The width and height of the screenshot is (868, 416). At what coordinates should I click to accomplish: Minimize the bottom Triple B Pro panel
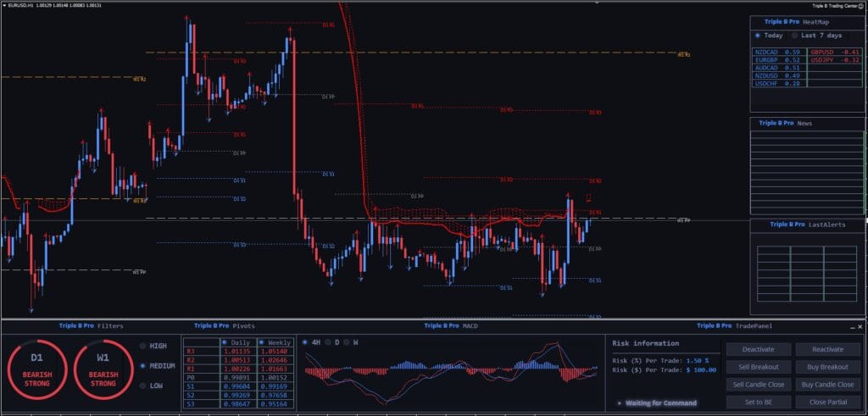click(853, 327)
